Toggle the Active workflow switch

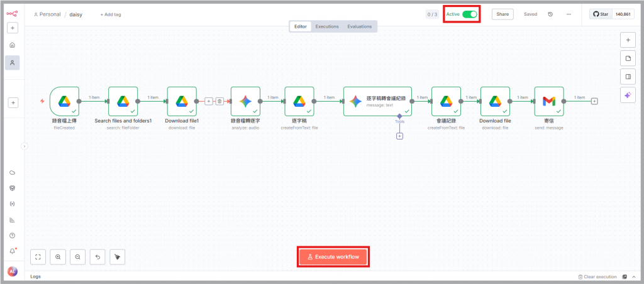[x=470, y=14]
